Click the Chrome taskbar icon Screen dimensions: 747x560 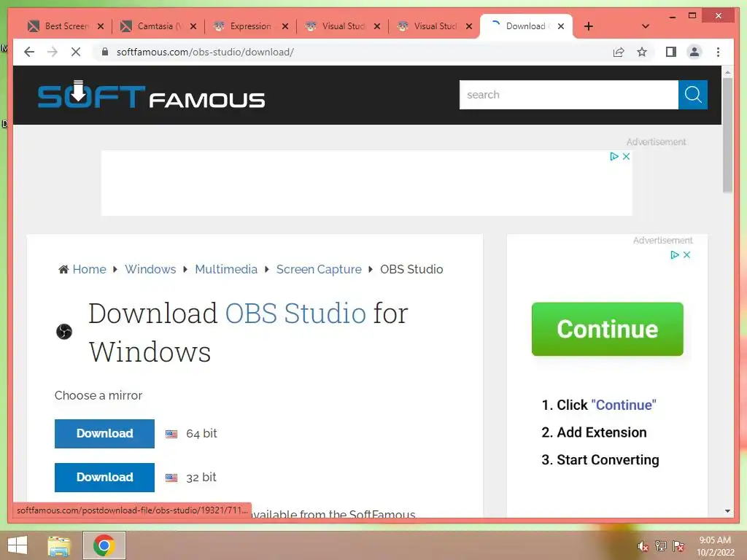tap(104, 545)
